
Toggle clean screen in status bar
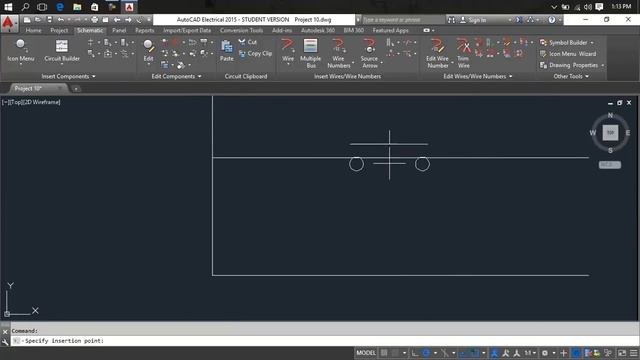click(622, 353)
